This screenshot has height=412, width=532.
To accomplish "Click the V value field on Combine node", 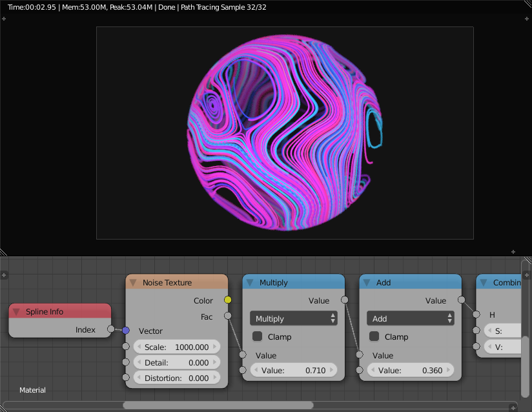I will (x=502, y=347).
